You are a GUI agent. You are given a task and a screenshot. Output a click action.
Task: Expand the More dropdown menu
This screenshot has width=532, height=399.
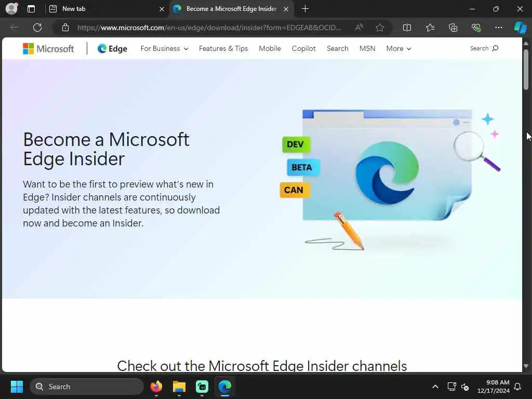pyautogui.click(x=398, y=48)
